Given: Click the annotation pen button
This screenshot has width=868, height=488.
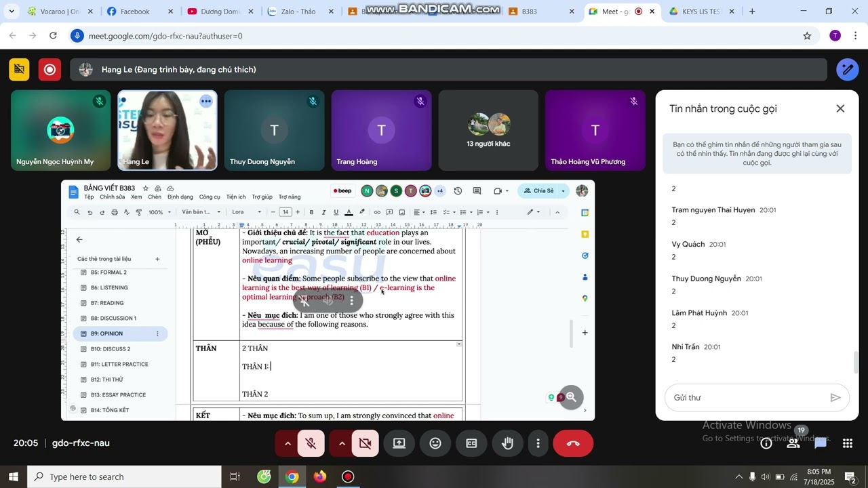Looking at the screenshot, I should [x=848, y=69].
